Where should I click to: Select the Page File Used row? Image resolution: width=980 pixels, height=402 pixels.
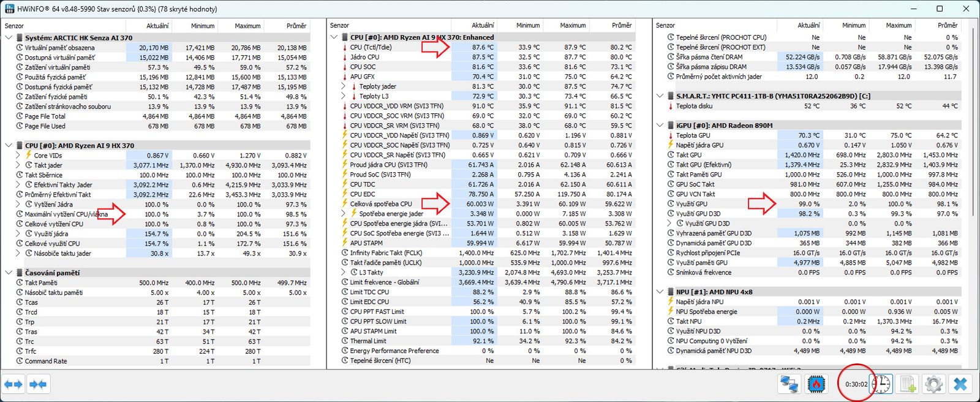coord(156,126)
